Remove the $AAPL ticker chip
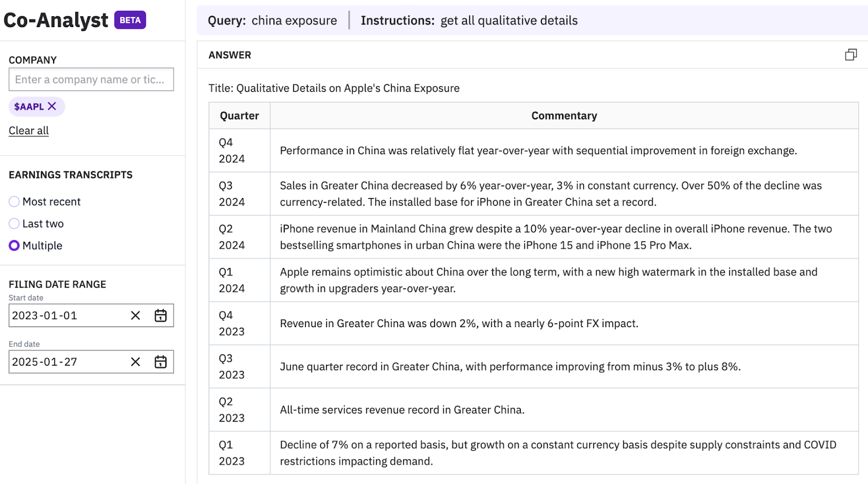868x484 pixels. (x=52, y=106)
